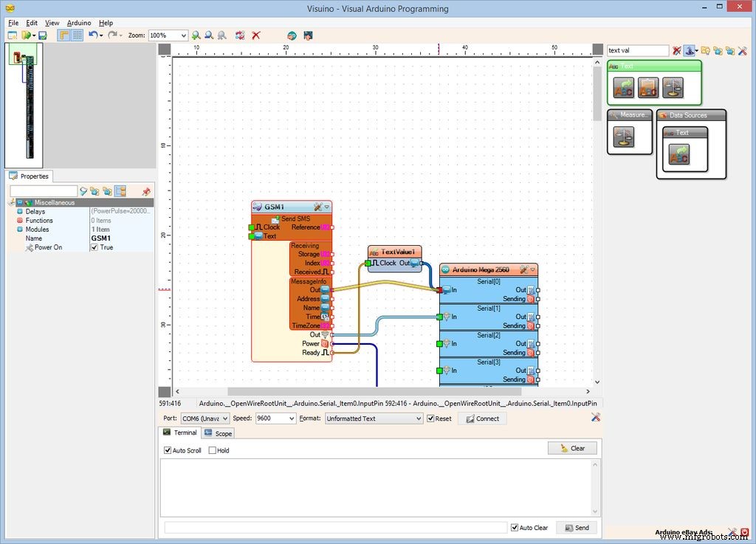Image resolution: width=756 pixels, height=544 pixels.
Task: Click the Connect button
Action: pyautogui.click(x=481, y=419)
